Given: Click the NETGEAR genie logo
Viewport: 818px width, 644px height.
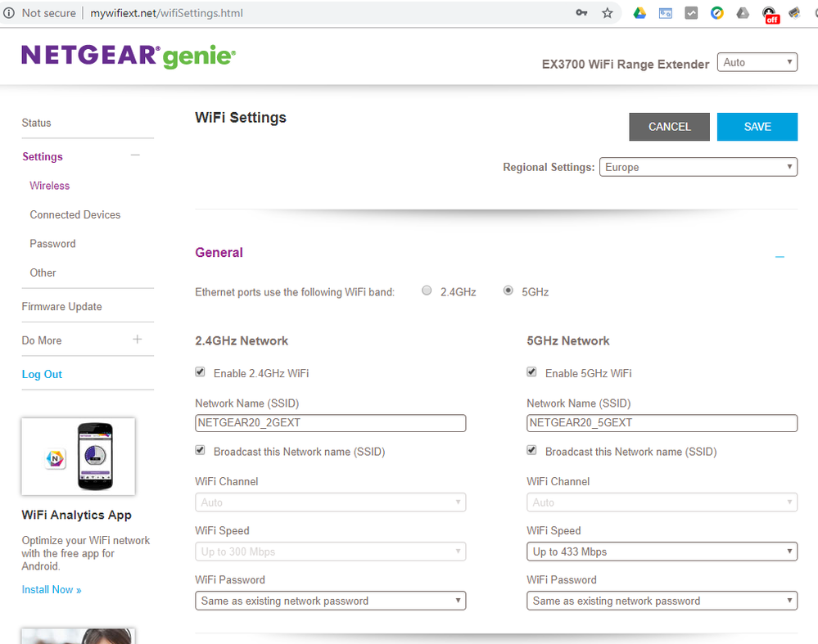Looking at the screenshot, I should pos(129,56).
